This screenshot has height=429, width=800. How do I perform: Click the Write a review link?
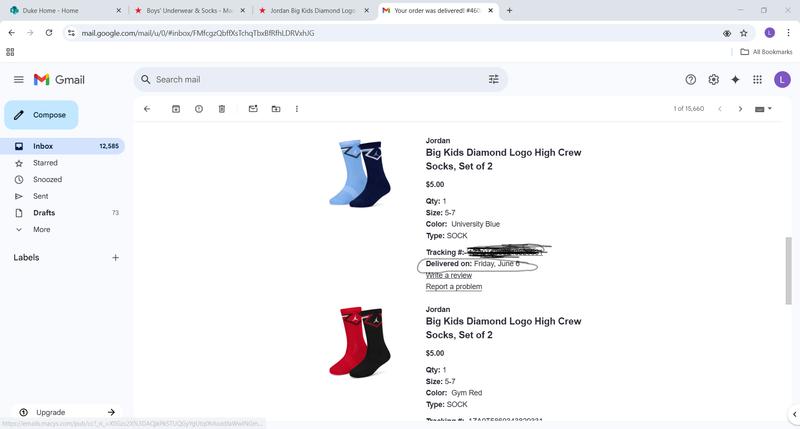pos(448,275)
